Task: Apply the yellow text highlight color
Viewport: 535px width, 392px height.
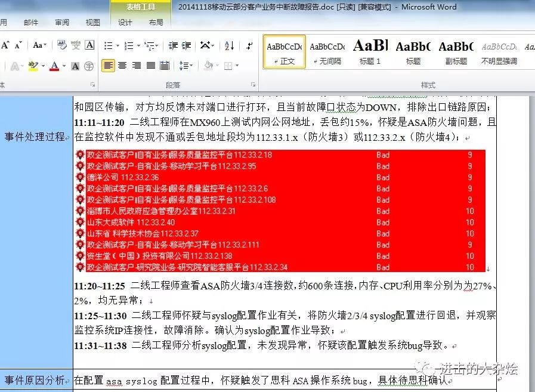Action: (x=33, y=66)
